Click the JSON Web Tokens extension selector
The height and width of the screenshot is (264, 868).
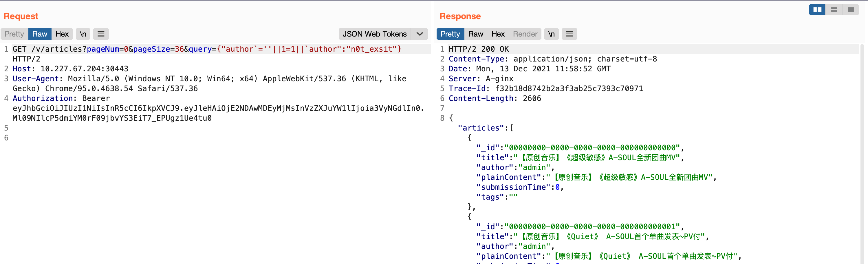pos(374,34)
